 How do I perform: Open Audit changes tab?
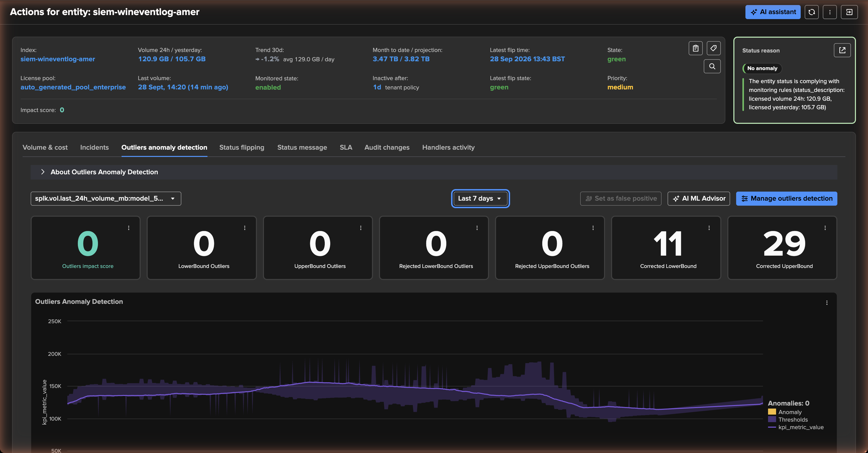point(387,147)
